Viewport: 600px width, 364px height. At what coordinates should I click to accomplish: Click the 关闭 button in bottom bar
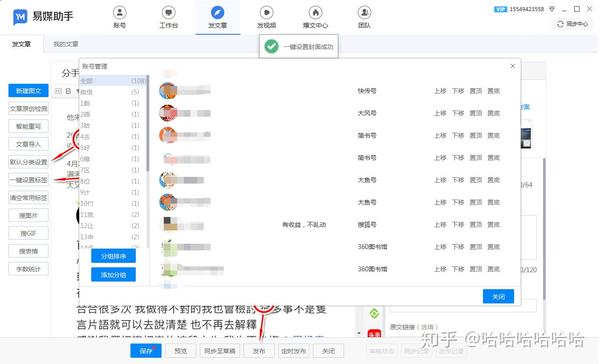click(x=328, y=351)
